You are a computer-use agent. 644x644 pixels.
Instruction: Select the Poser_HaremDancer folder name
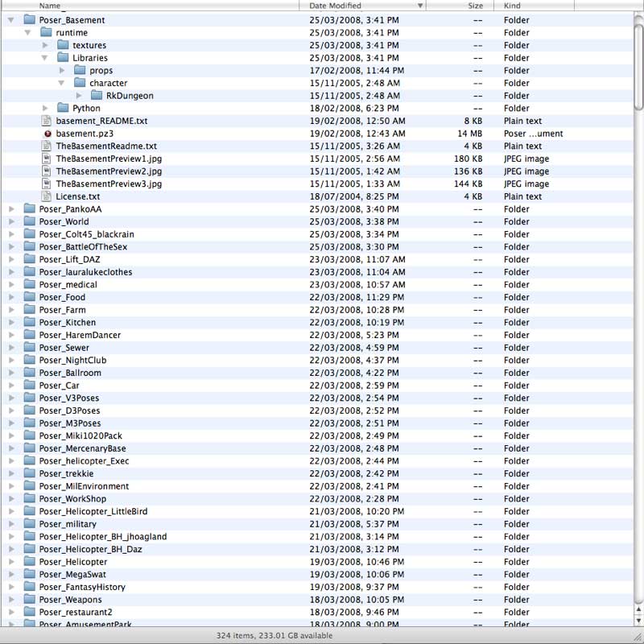[80, 335]
